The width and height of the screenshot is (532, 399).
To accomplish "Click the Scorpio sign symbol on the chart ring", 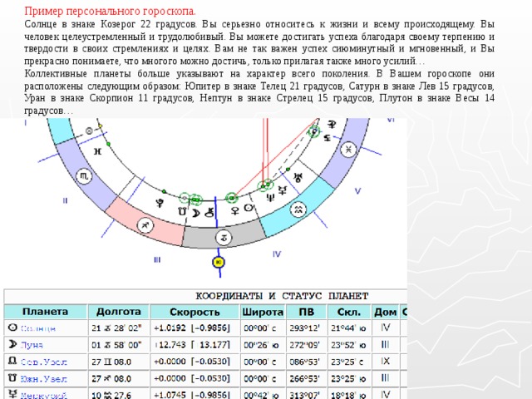I will pos(84,176).
